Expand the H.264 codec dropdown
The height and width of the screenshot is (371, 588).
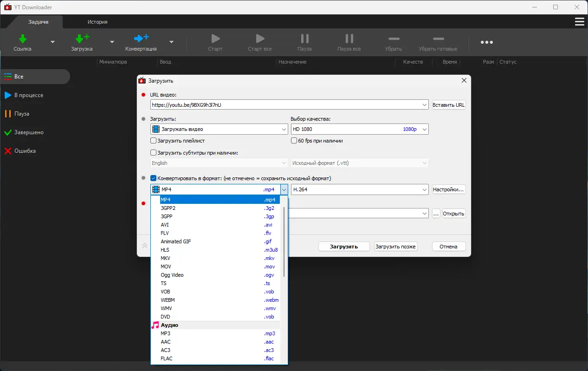click(359, 189)
